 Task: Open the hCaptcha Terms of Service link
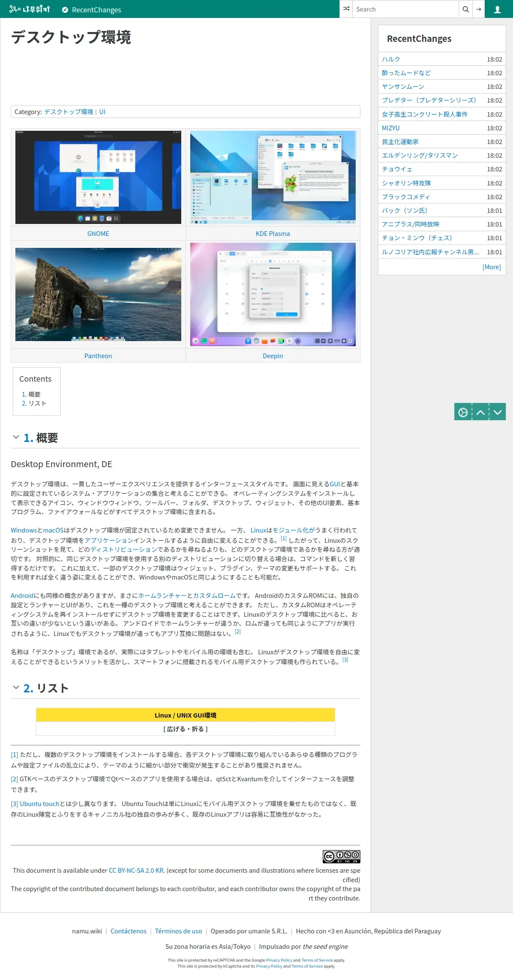click(307, 966)
